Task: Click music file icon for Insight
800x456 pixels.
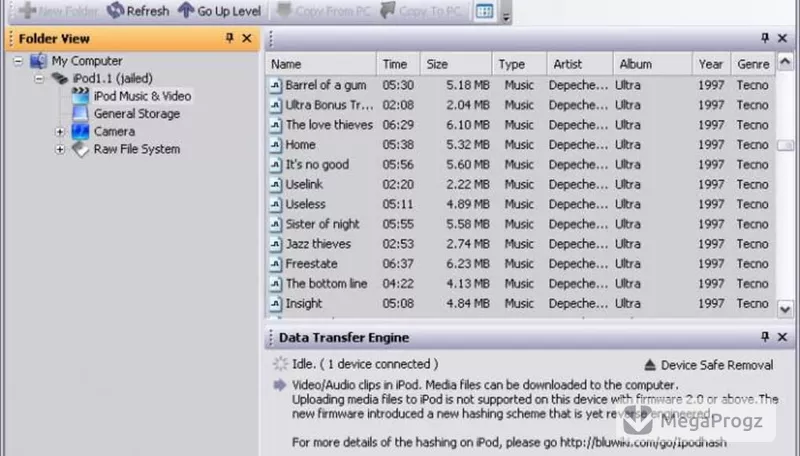Action: [x=276, y=304]
